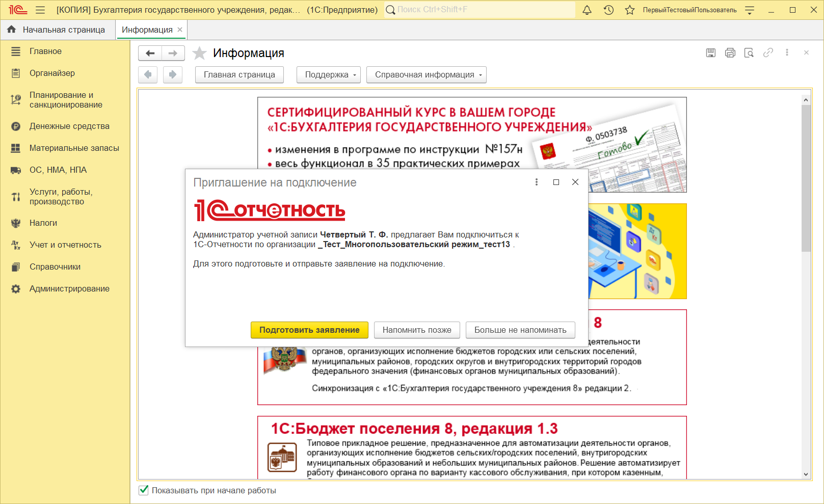Open Денежные средства section
The width and height of the screenshot is (824, 504).
[x=65, y=126]
